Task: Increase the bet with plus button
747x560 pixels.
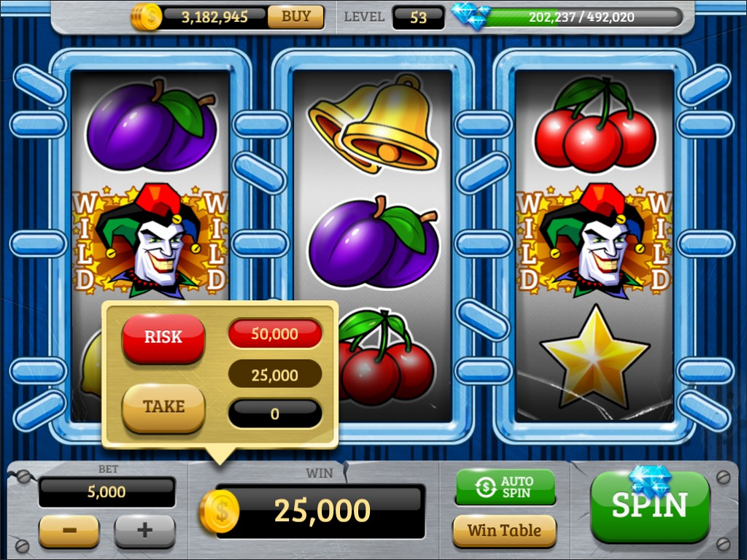Action: click(145, 530)
